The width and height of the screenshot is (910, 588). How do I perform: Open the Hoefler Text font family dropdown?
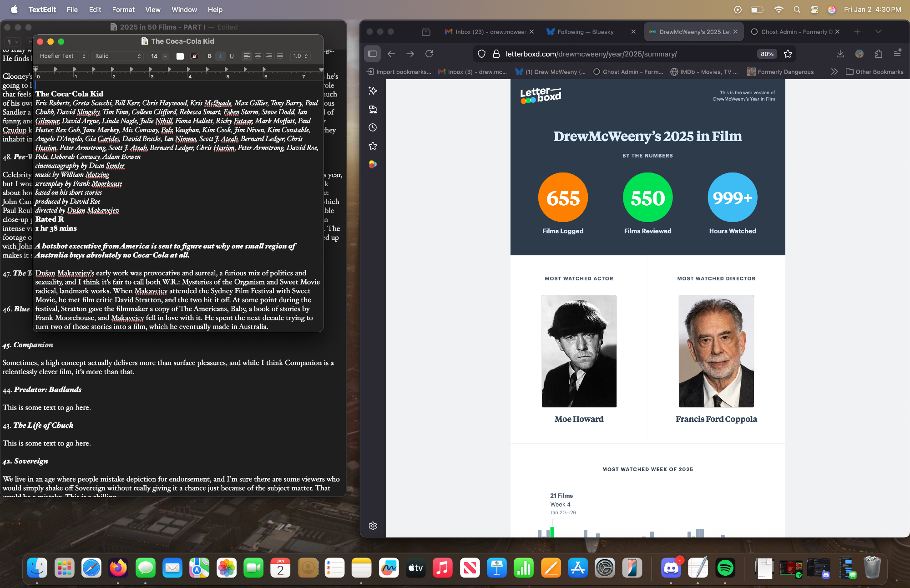coord(62,56)
